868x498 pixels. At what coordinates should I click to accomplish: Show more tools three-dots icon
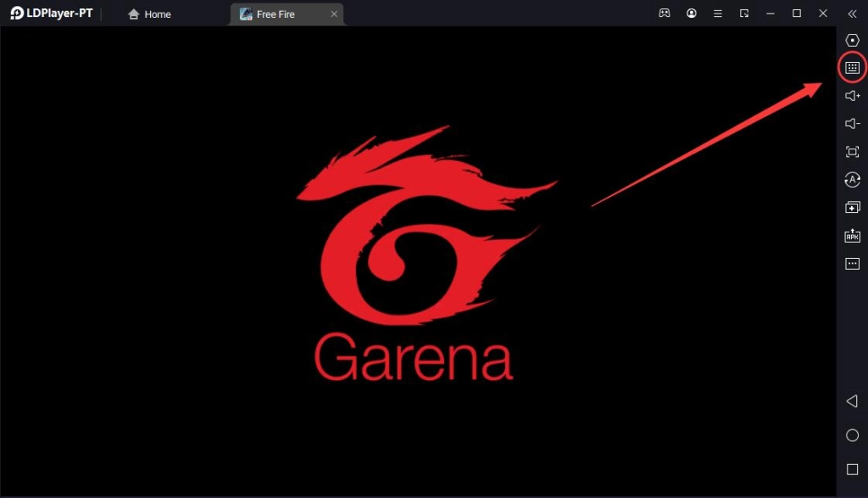point(852,264)
